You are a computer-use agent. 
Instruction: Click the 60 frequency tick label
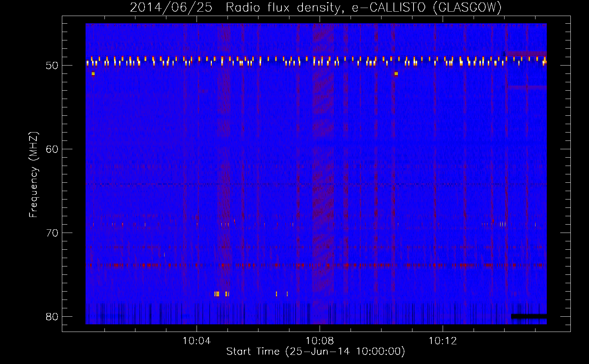(x=52, y=149)
